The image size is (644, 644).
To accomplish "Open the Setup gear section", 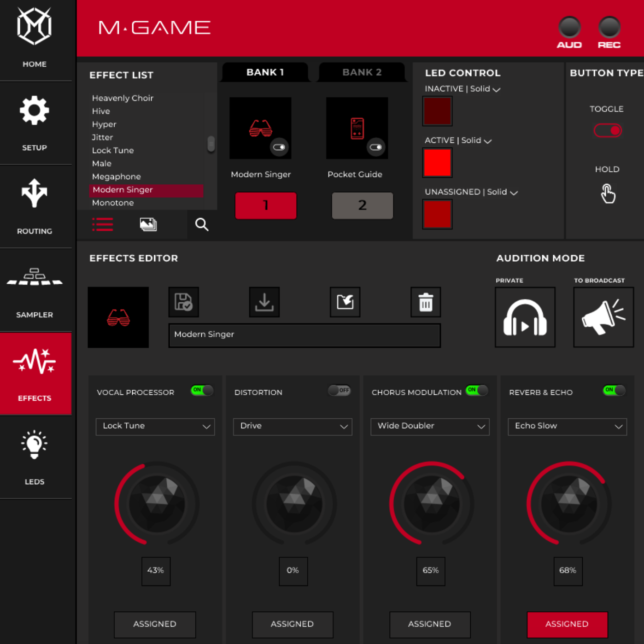I will click(x=35, y=123).
